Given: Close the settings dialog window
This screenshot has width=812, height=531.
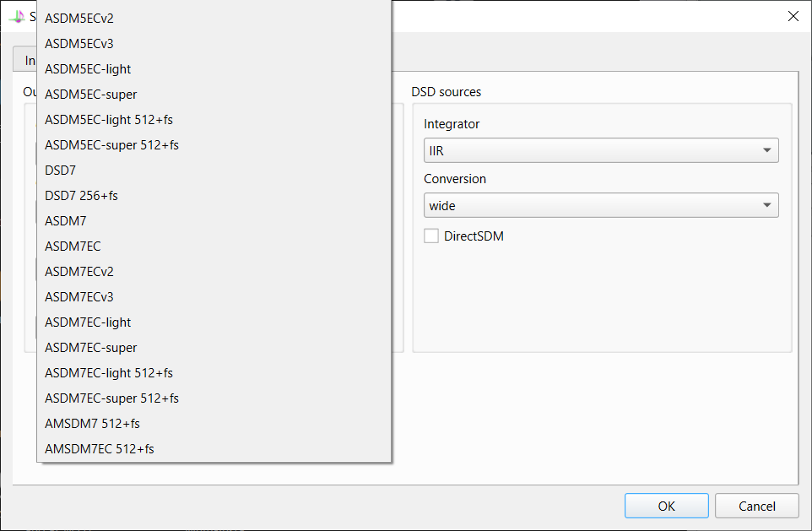Looking at the screenshot, I should point(793,16).
